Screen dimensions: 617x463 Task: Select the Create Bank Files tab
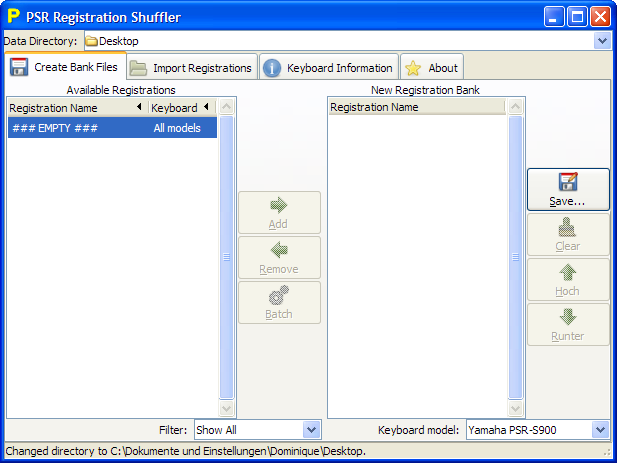65,68
